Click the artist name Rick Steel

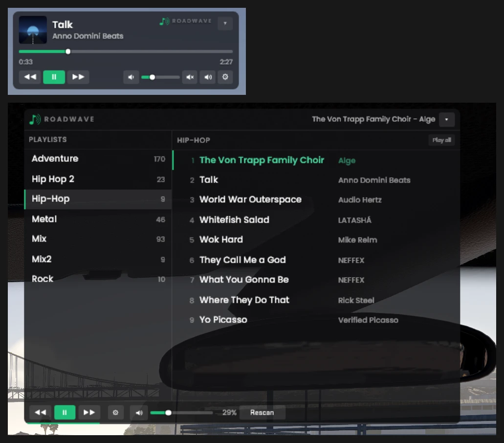(x=356, y=300)
